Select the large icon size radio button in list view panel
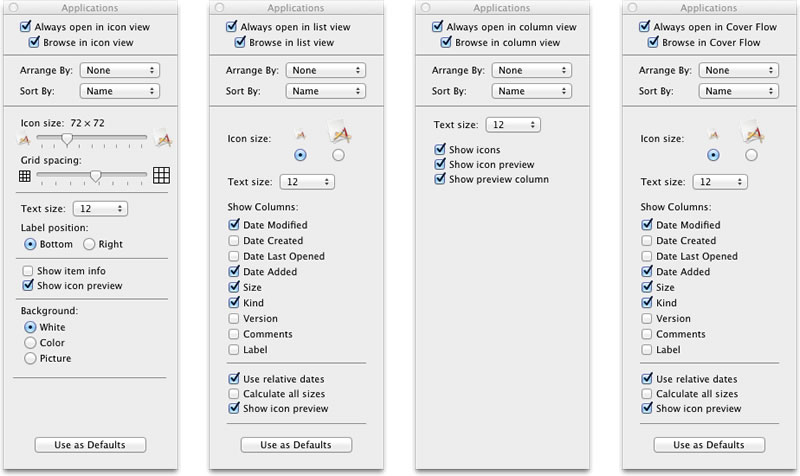Screen dimensions: 800x476 [338, 155]
